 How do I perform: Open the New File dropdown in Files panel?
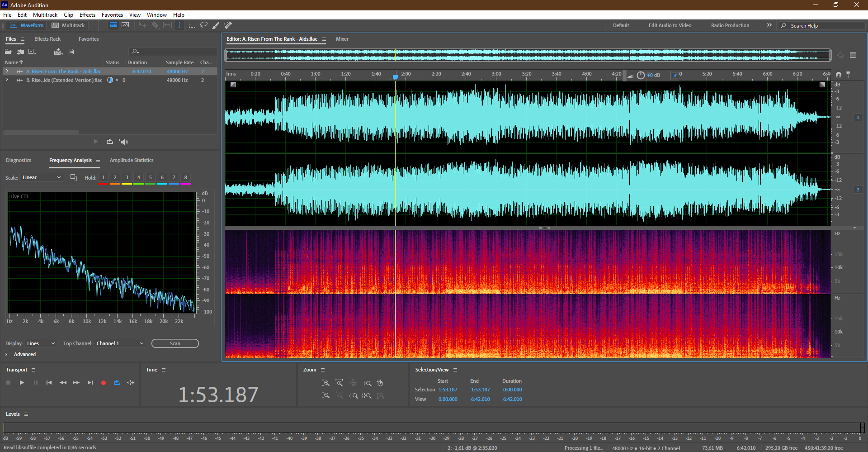pyautogui.click(x=33, y=52)
